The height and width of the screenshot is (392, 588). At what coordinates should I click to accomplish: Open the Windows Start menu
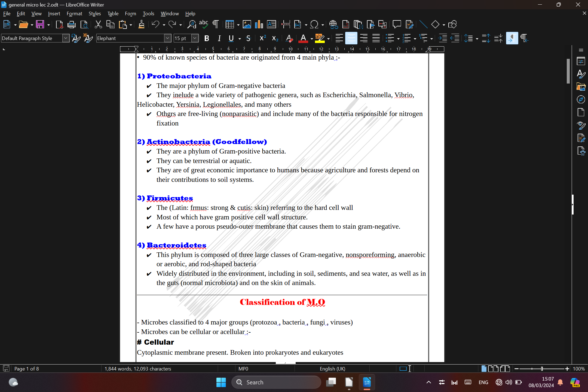coord(221,382)
